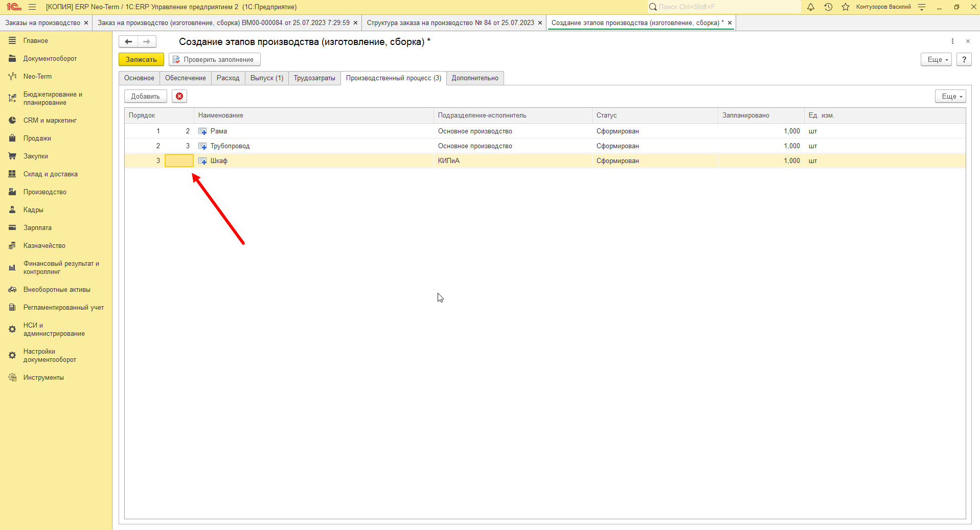Open the notifications bell
This screenshot has height=530, width=980.
pos(811,7)
